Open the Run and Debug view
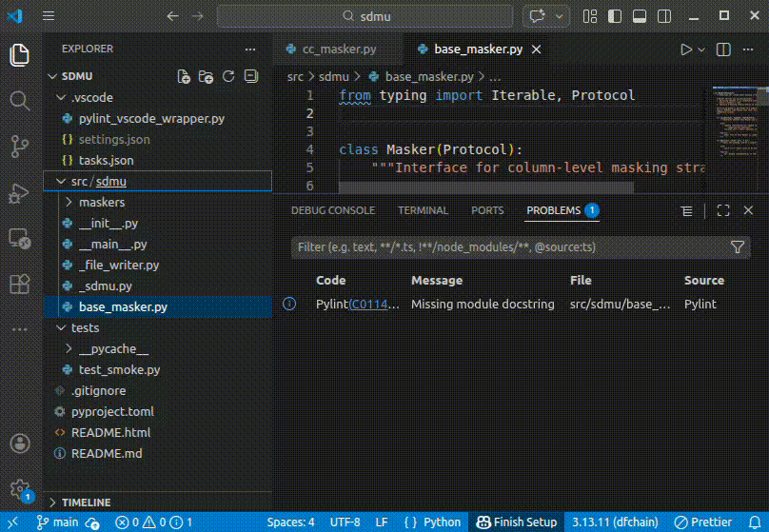This screenshot has width=769, height=532. [19, 192]
